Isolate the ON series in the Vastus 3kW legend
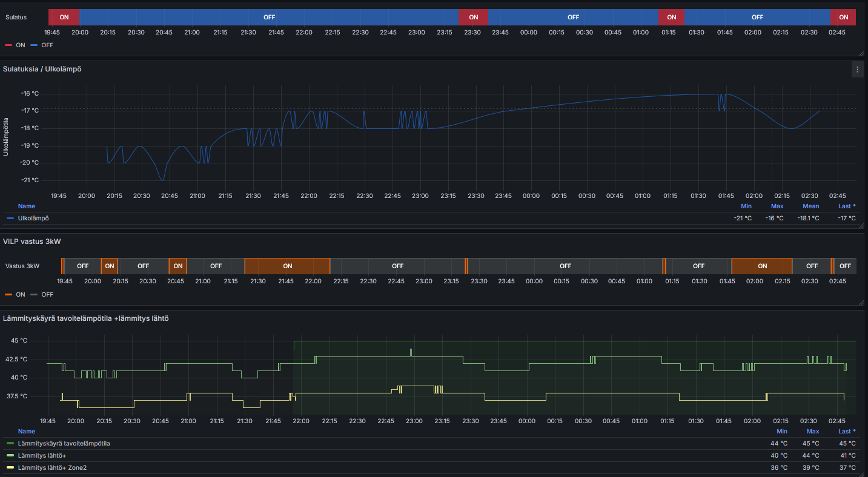Screen dimensions: 868x477 (x=21, y=295)
